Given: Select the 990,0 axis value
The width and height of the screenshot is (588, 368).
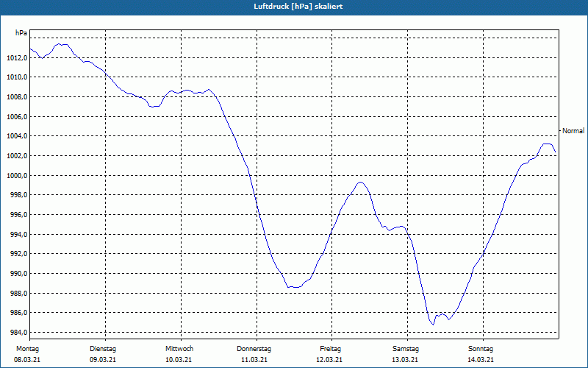Looking at the screenshot, I should [x=18, y=274].
